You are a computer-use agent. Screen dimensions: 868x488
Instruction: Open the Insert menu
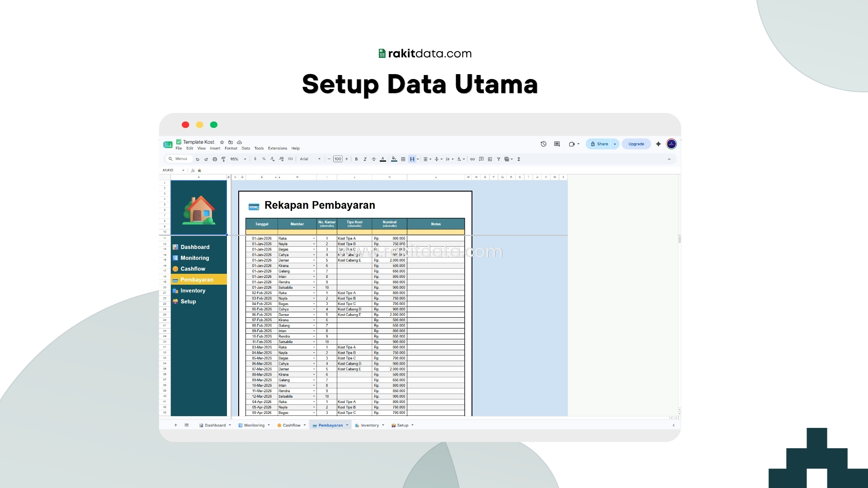[x=215, y=148]
